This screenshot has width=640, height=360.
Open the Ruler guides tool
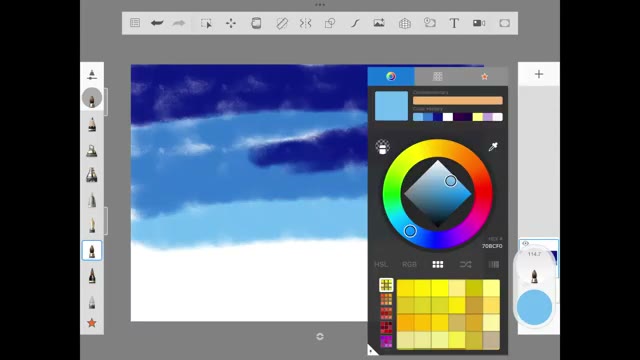tap(282, 23)
